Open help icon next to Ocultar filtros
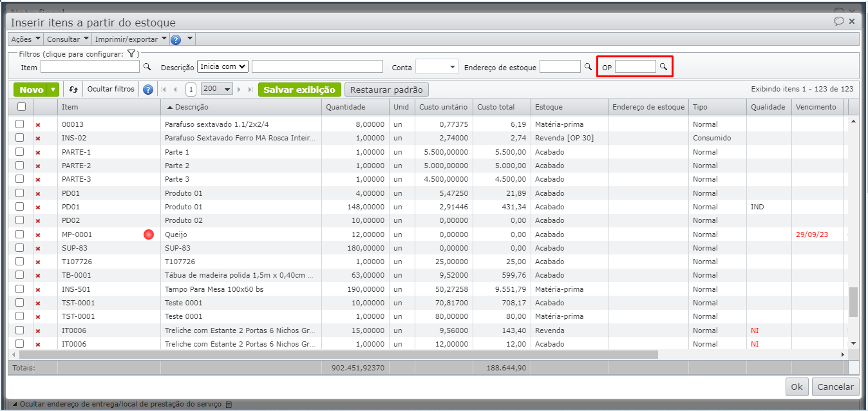868x411 pixels. pyautogui.click(x=148, y=90)
